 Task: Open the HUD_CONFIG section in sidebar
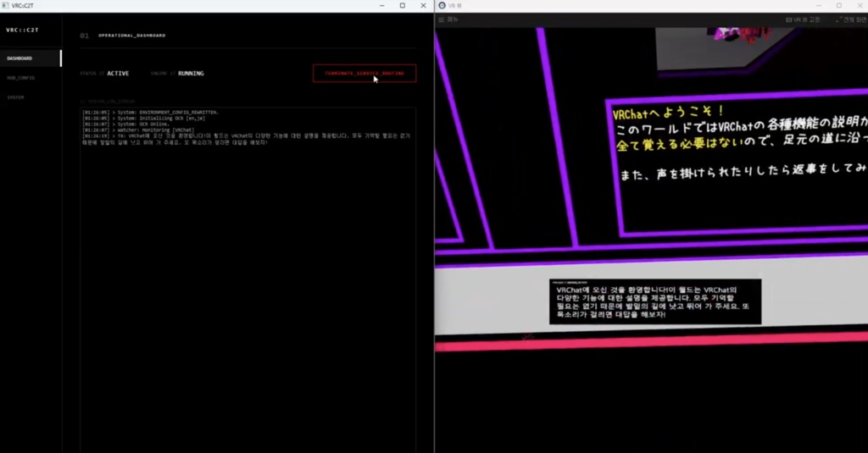(21, 78)
